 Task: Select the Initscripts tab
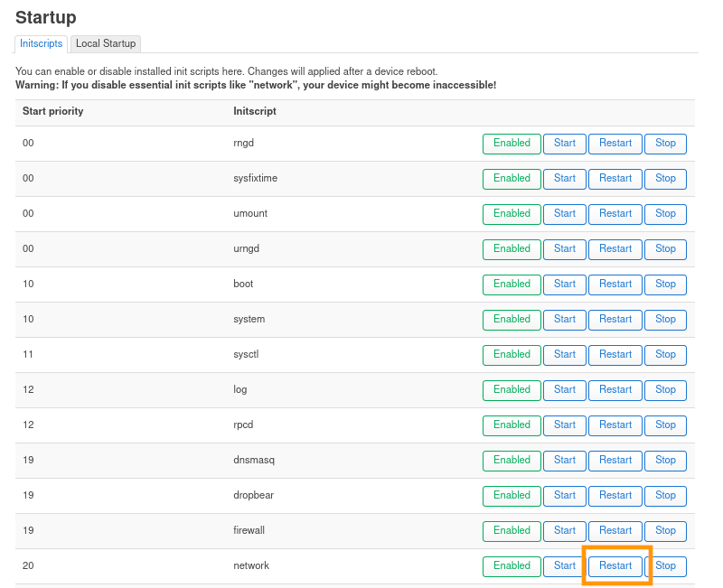tap(42, 43)
